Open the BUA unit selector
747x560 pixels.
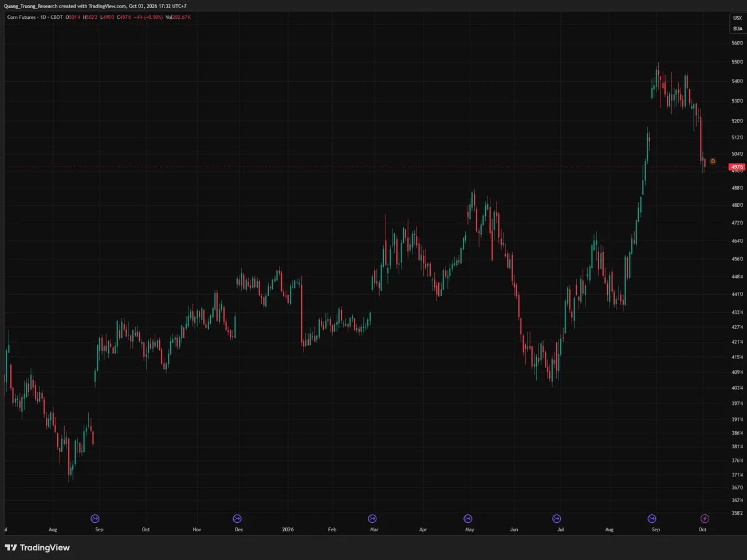pos(737,29)
